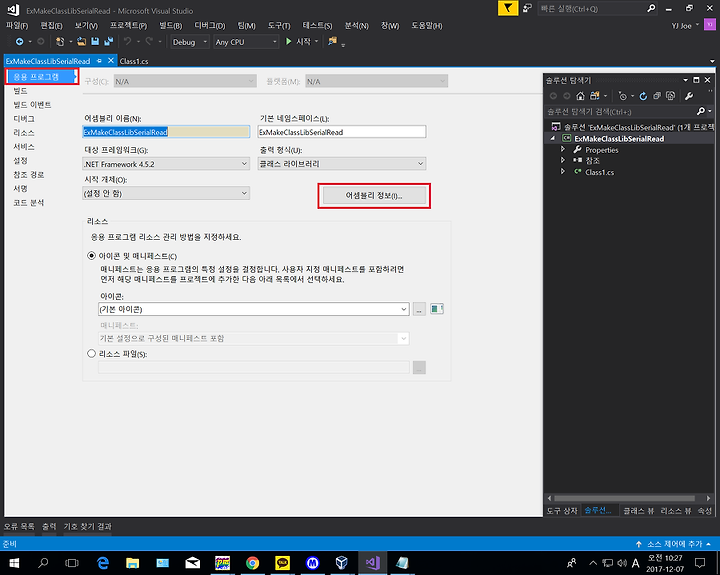This screenshot has width=720, height=575.
Task: Click the 어셈블리 이름 input field
Action: [x=166, y=132]
